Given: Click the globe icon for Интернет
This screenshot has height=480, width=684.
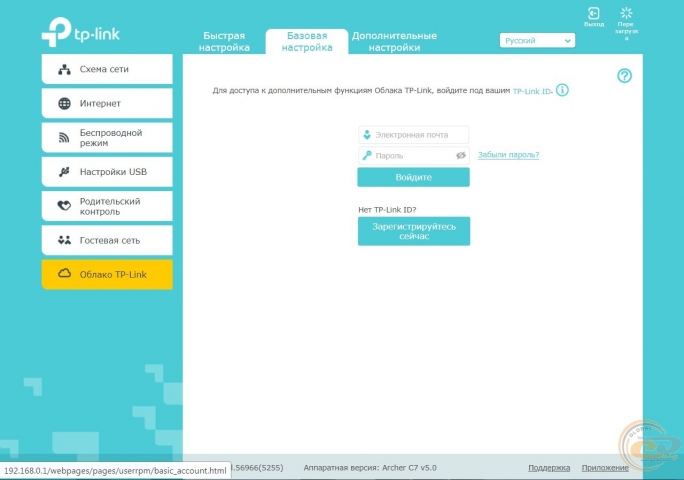Looking at the screenshot, I should click(65, 103).
